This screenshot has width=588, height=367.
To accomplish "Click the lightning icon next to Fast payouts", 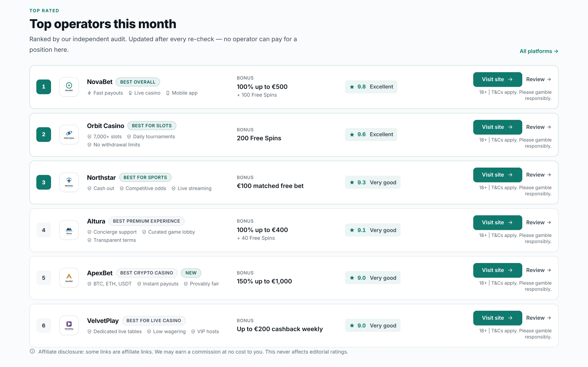I will click(89, 93).
